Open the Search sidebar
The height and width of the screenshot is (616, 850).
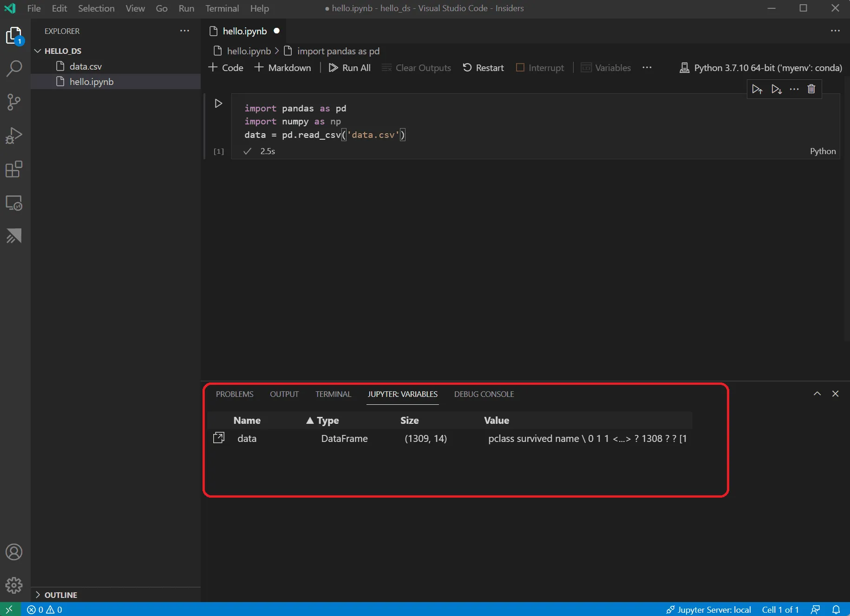pyautogui.click(x=13, y=68)
